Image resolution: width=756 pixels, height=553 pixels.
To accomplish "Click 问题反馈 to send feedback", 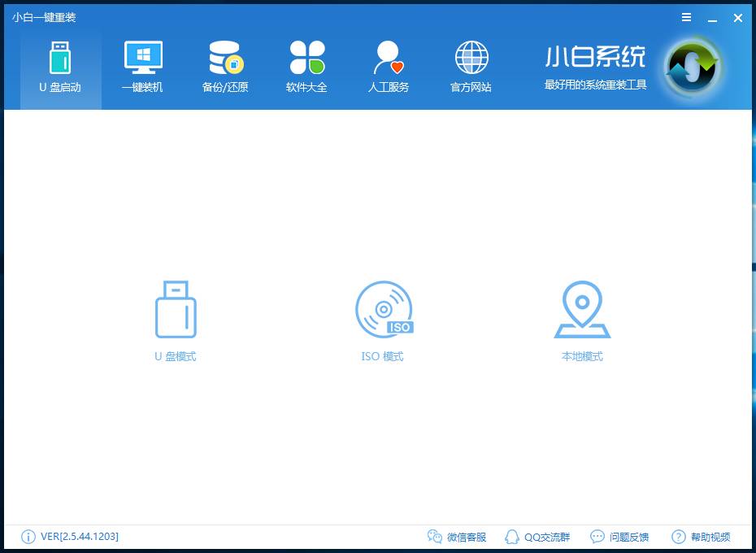I will coord(619,537).
